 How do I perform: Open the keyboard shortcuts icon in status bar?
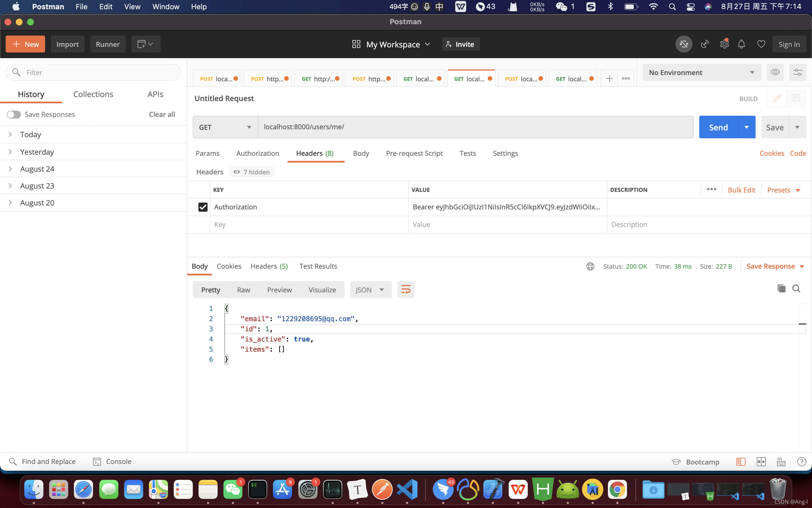781,462
